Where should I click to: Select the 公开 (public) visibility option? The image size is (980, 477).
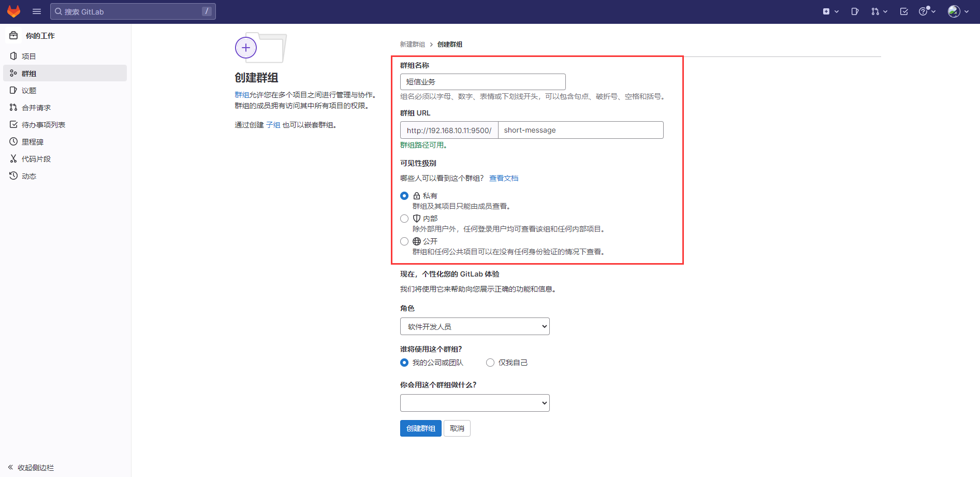coord(404,241)
